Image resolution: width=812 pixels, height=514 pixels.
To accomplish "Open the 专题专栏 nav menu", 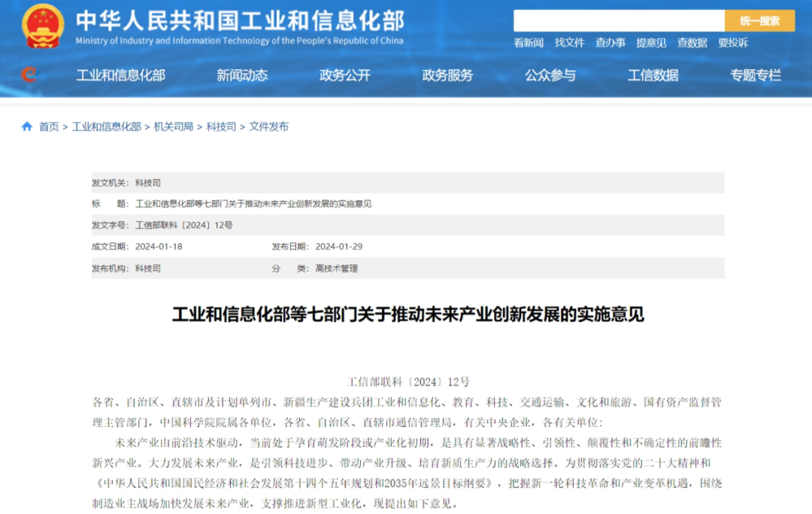I will 756,76.
